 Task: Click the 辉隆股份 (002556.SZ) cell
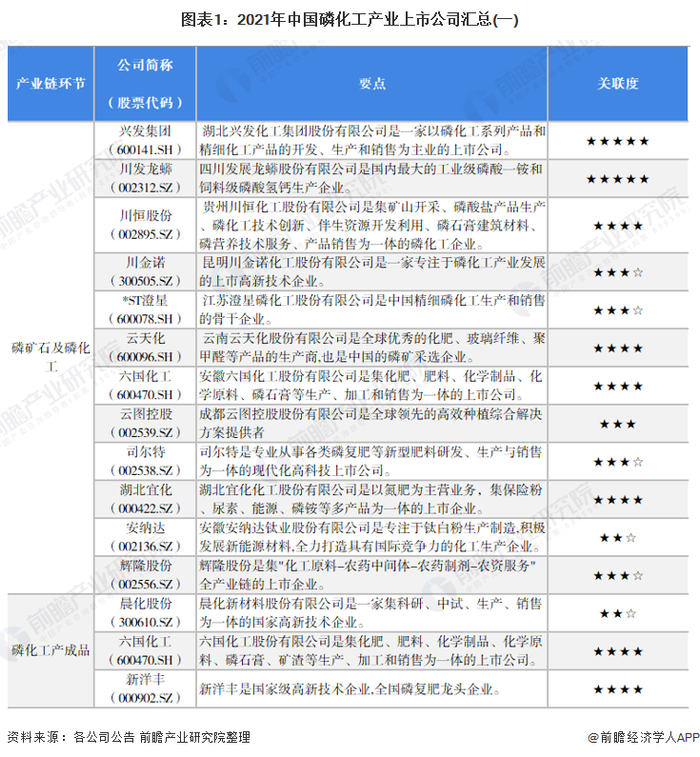[145, 575]
